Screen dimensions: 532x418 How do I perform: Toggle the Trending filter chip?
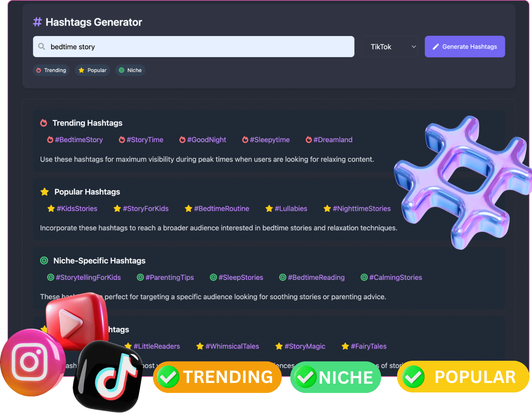click(x=51, y=70)
